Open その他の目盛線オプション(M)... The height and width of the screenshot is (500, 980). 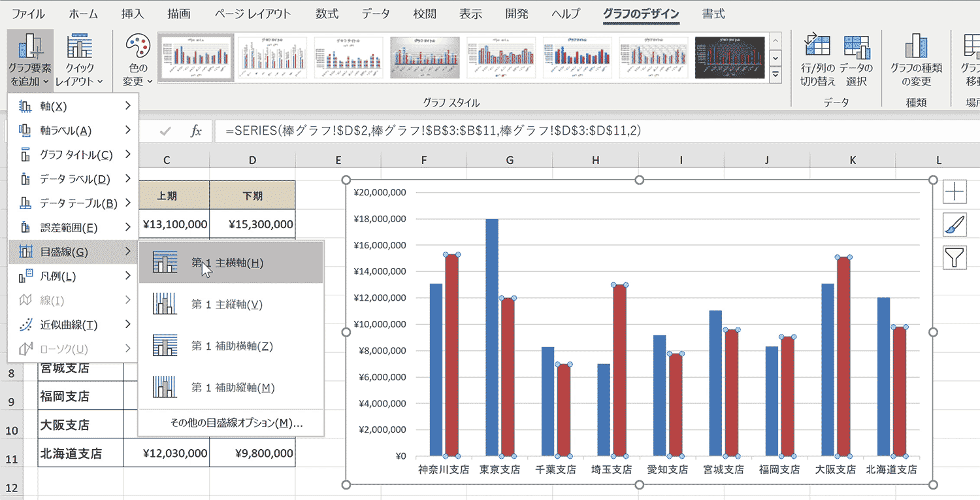point(231,423)
